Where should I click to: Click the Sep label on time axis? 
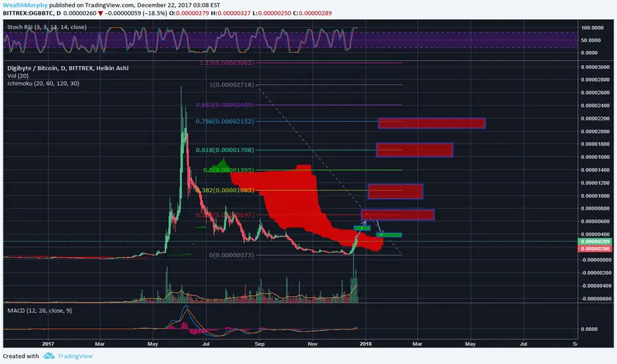tap(260, 344)
